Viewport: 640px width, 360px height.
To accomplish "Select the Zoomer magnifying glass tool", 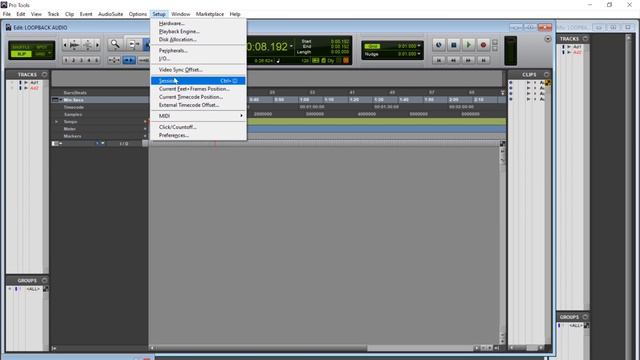I will [x=115, y=44].
